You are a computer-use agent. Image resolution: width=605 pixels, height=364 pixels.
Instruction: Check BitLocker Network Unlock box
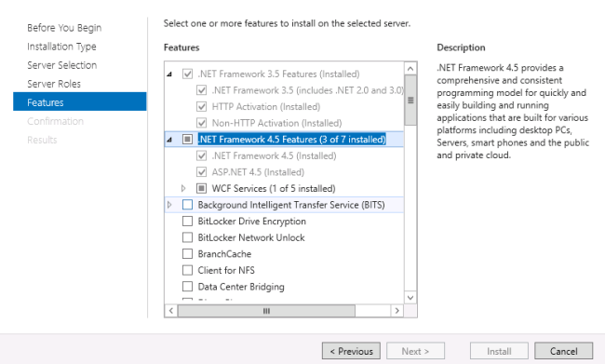point(187,237)
